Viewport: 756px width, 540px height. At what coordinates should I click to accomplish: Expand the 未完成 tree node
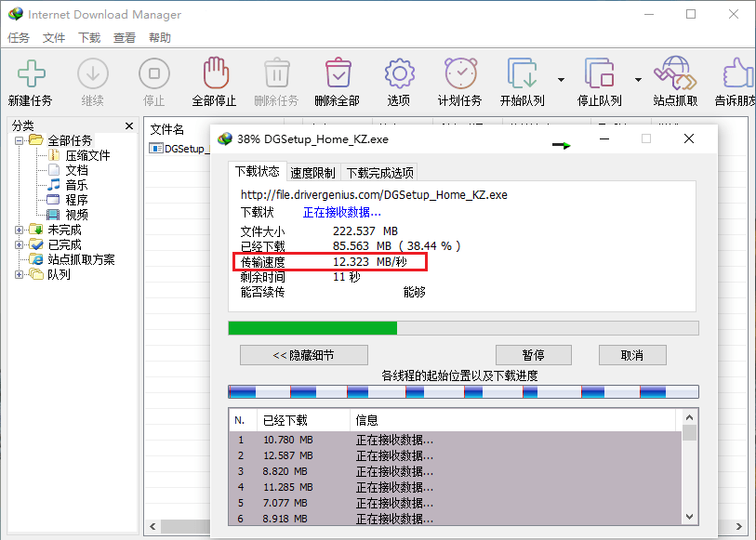[x=19, y=230]
